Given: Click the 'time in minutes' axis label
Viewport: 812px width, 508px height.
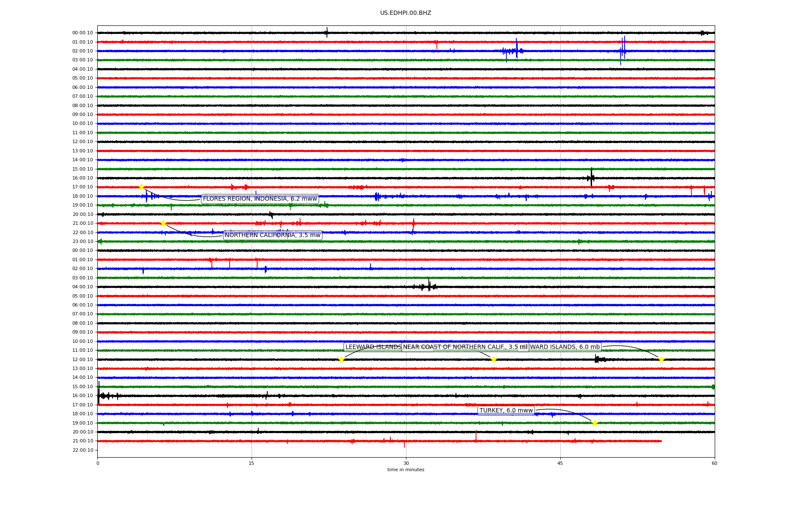Looking at the screenshot, I should [x=406, y=470].
